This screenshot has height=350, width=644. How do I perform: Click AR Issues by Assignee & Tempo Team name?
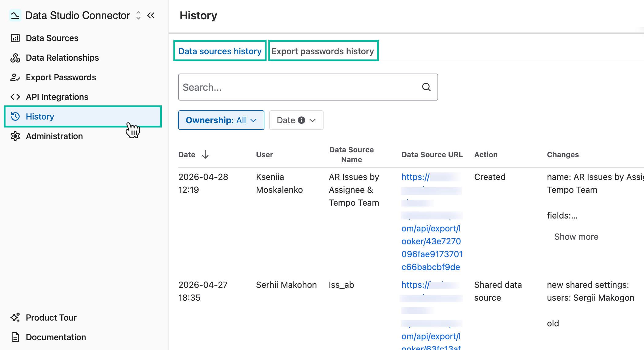(354, 190)
